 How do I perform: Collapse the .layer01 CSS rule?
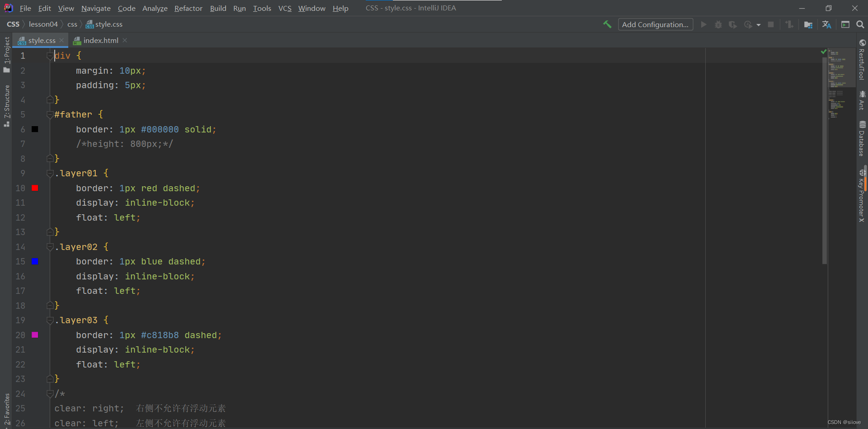50,173
